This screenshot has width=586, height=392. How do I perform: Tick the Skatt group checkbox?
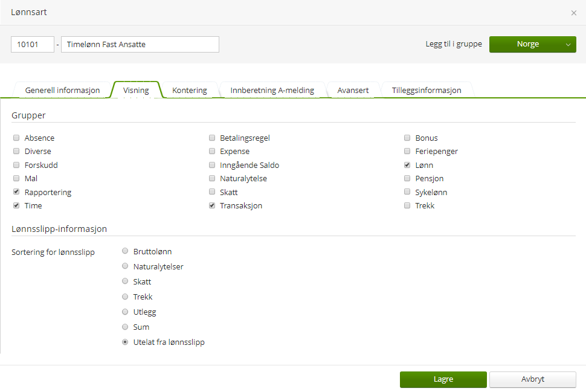point(212,192)
